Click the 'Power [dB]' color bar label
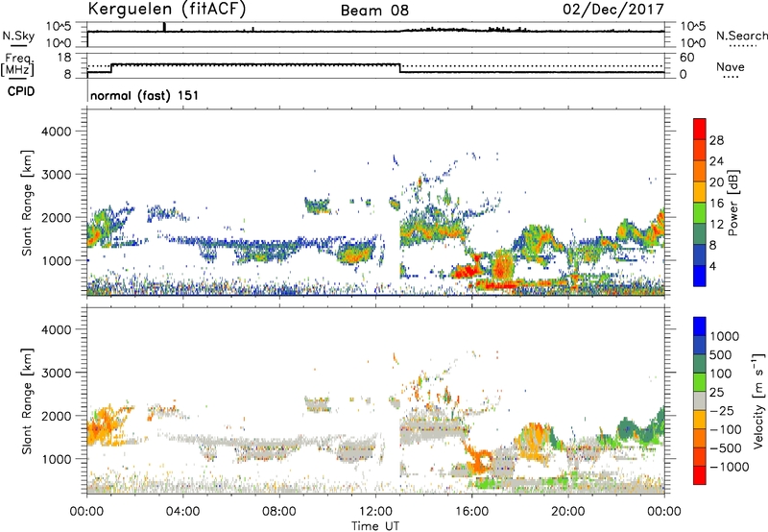This screenshot has height=532, width=768. 732,203
